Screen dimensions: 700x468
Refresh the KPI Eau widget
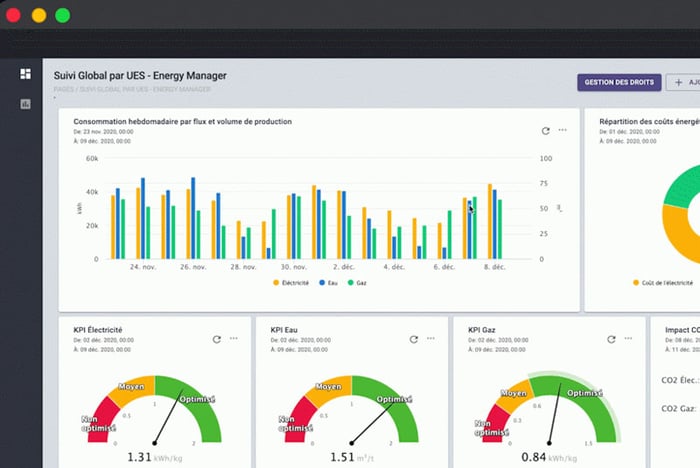pos(414,339)
